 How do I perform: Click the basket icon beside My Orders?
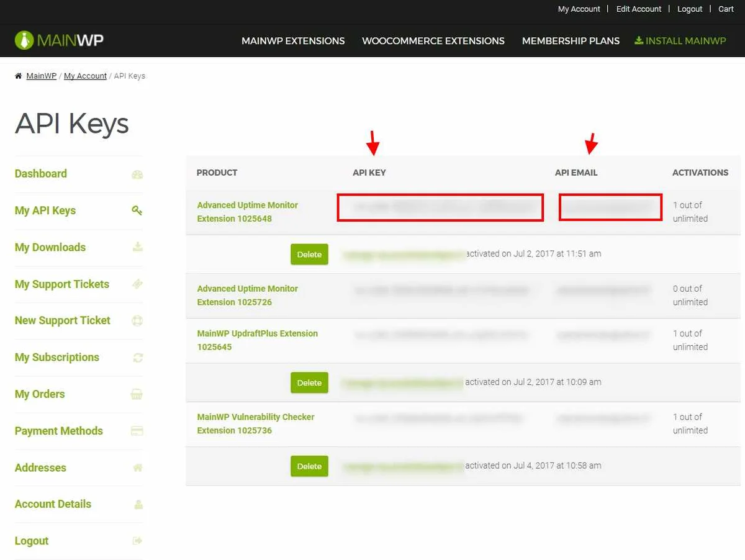137,394
